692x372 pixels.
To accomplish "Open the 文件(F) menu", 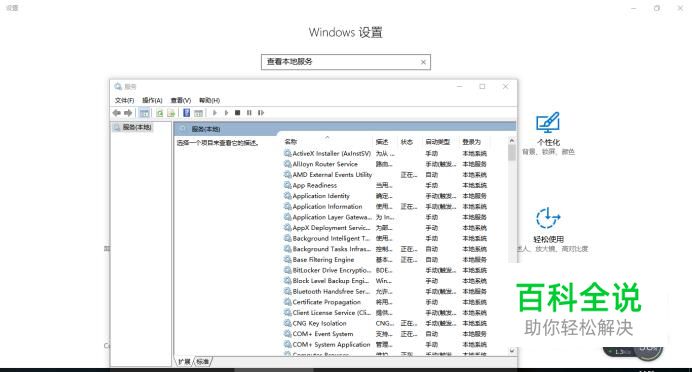I will (124, 100).
